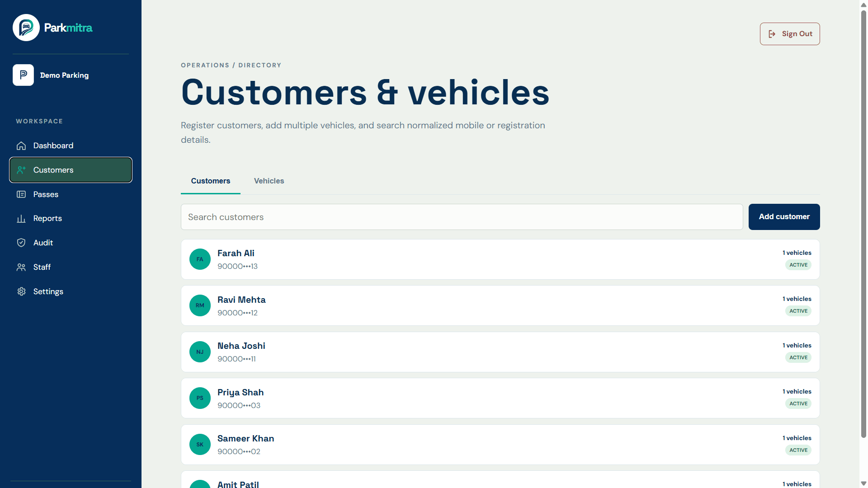The height and width of the screenshot is (488, 868).
Task: Click the Audit shield icon
Action: 21,243
